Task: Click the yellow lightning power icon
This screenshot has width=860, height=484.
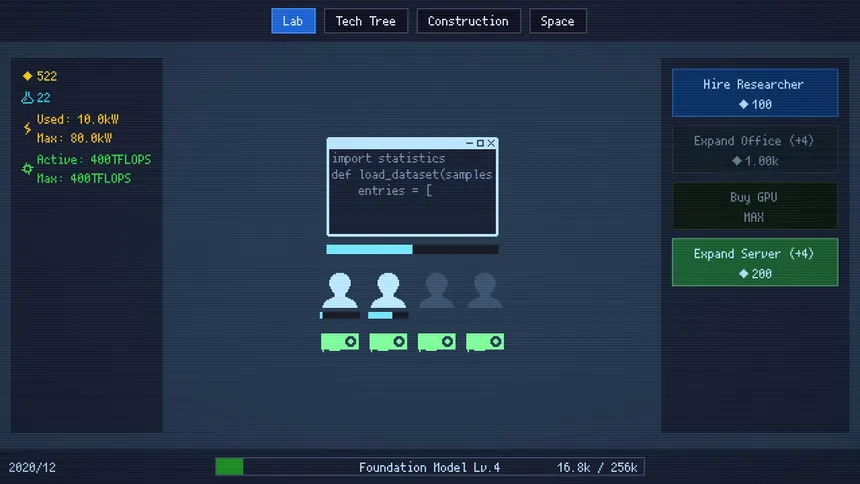Action: [x=27, y=129]
